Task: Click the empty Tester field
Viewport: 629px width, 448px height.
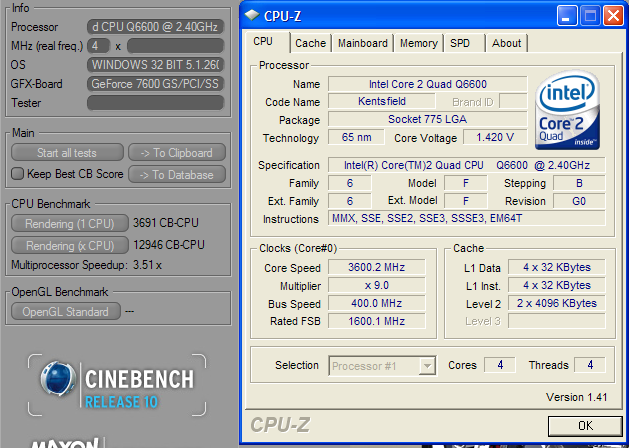Action: (x=155, y=103)
